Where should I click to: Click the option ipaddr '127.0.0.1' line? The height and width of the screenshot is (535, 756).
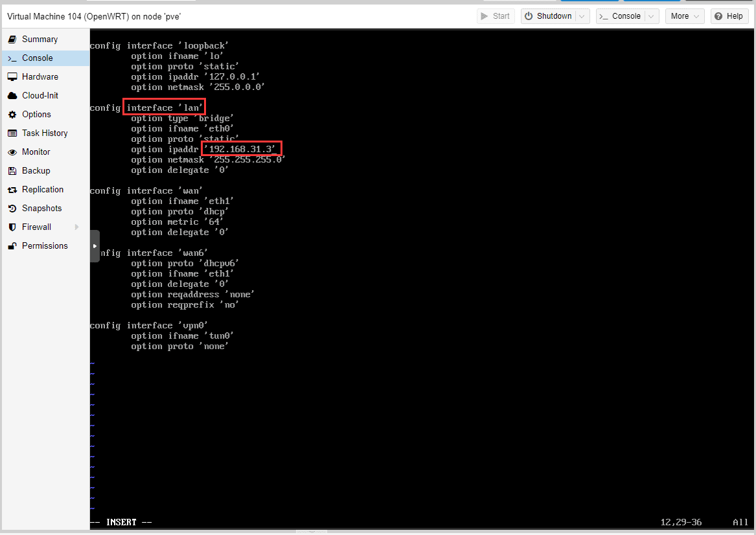195,76
